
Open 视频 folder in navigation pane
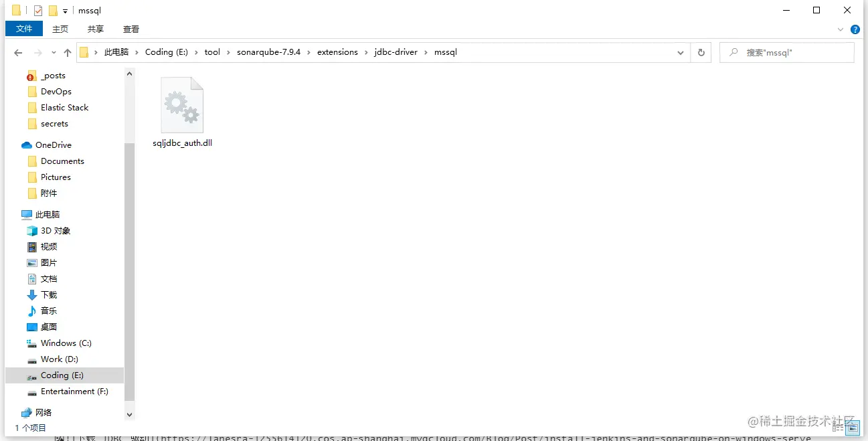pos(49,247)
